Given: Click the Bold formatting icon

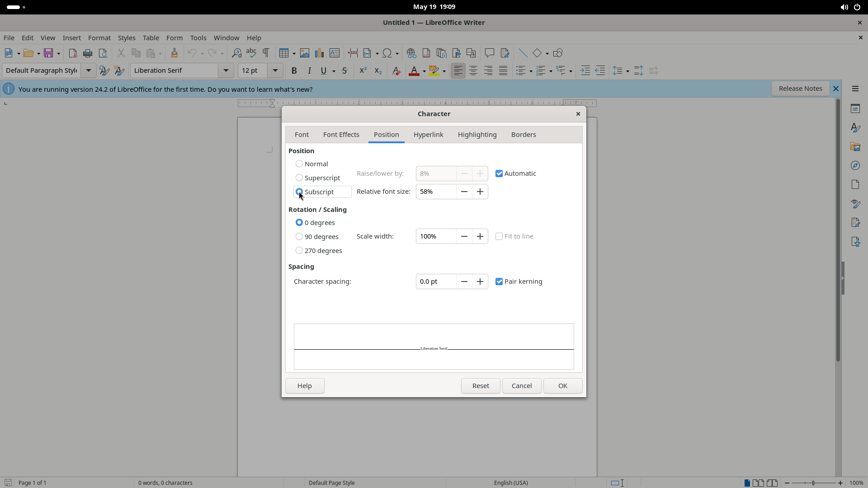Looking at the screenshot, I should (294, 70).
